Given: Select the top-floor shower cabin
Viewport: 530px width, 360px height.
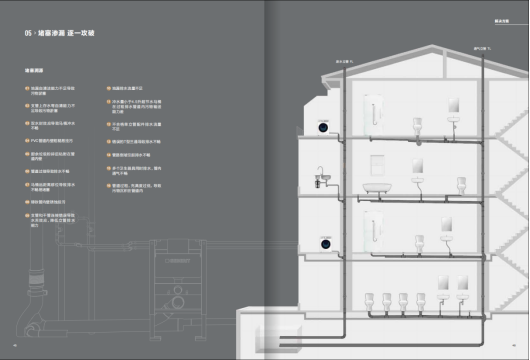Looking at the screenshot, I should [x=374, y=115].
